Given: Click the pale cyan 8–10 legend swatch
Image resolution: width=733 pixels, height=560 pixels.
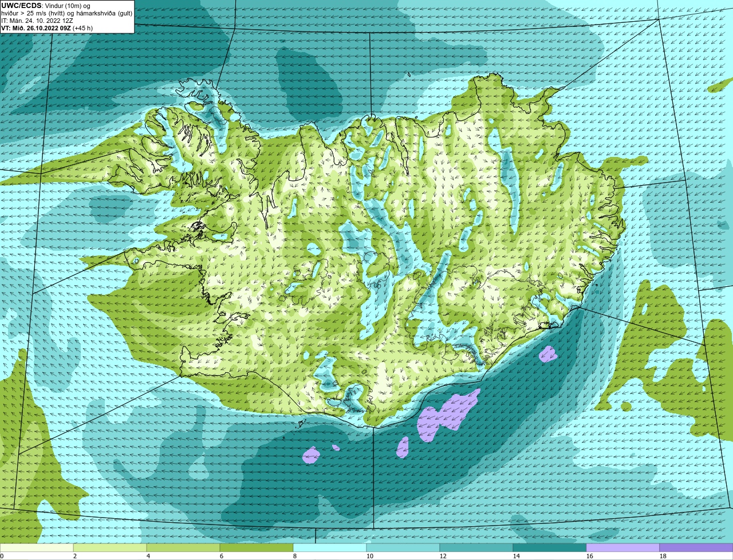Looking at the screenshot, I should click(330, 548).
